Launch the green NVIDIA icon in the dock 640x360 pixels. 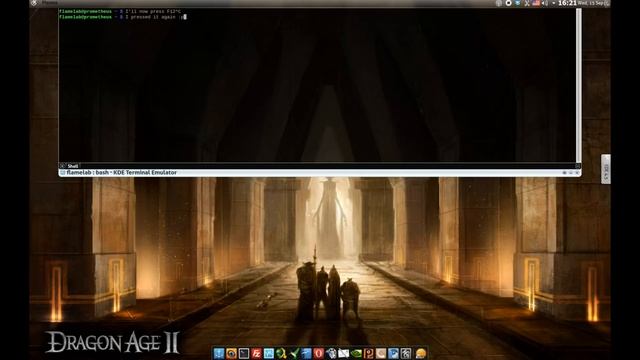coord(356,353)
